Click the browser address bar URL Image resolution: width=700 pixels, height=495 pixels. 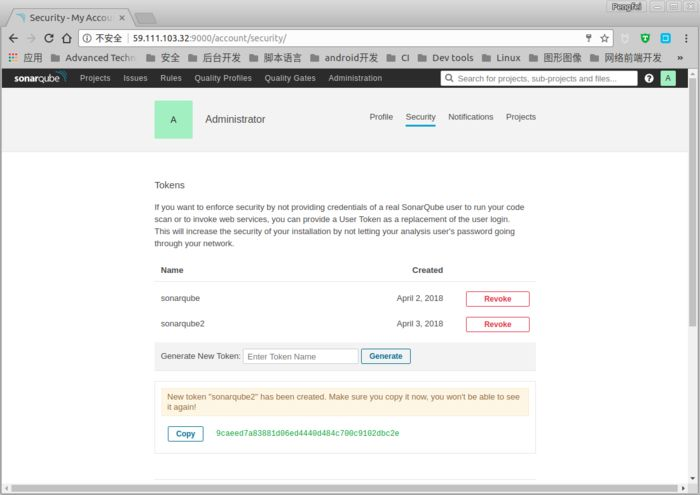[x=209, y=38]
